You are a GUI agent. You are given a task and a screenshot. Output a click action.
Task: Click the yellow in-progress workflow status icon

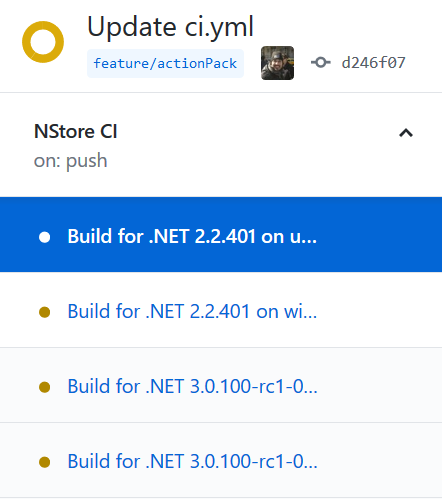coord(43,42)
